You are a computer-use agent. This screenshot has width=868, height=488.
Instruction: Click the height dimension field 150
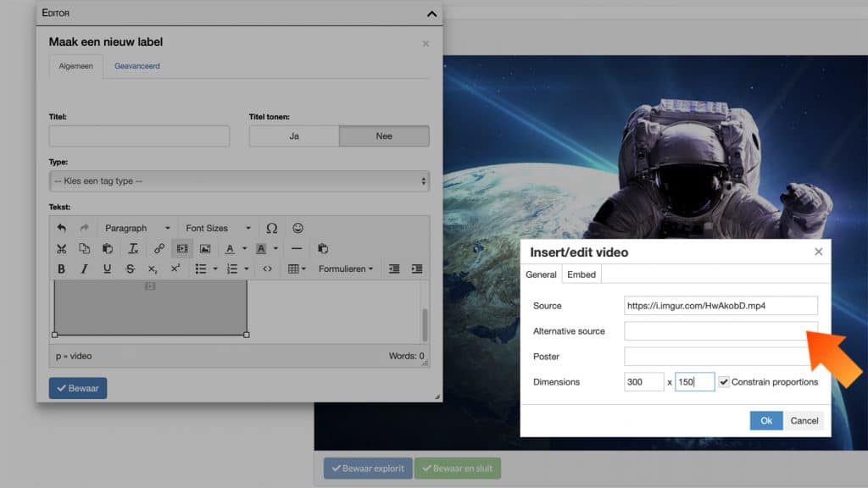695,382
